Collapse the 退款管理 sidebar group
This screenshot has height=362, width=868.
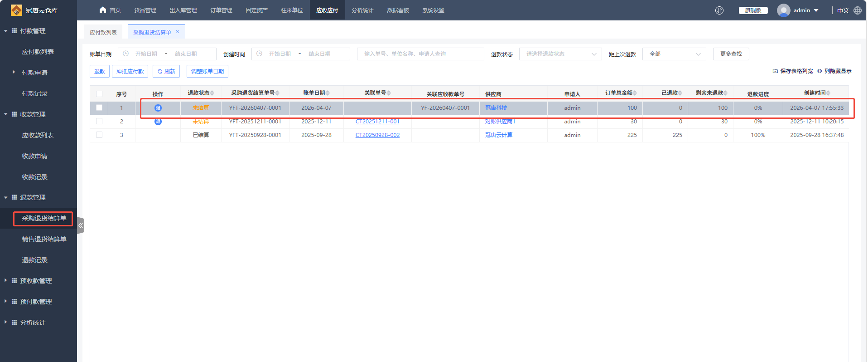tap(5, 197)
